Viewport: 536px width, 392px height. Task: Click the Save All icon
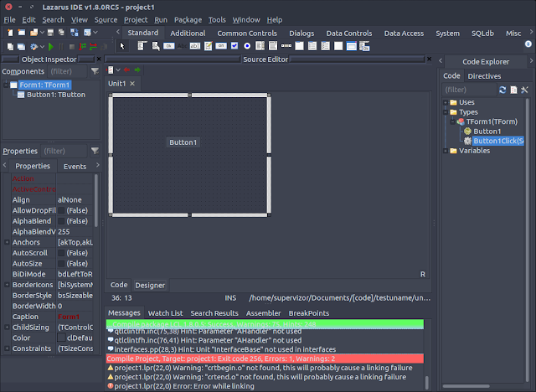click(61, 33)
